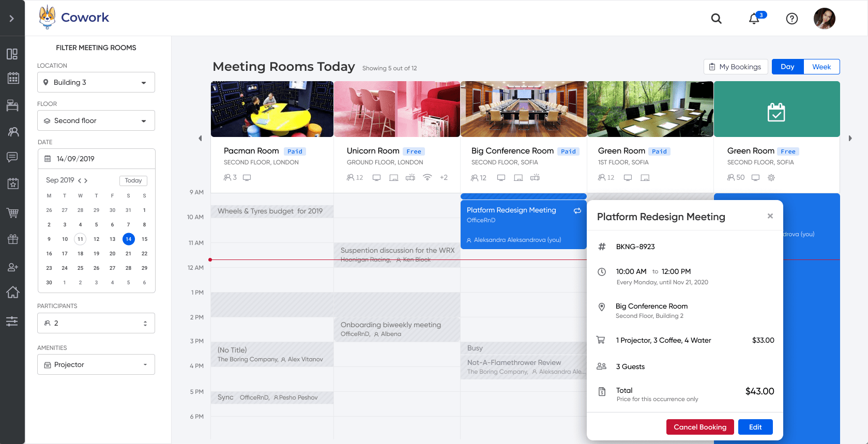Close the Platform Redesign Meeting popup
Viewport: 868px width, 444px height.
pos(770,216)
